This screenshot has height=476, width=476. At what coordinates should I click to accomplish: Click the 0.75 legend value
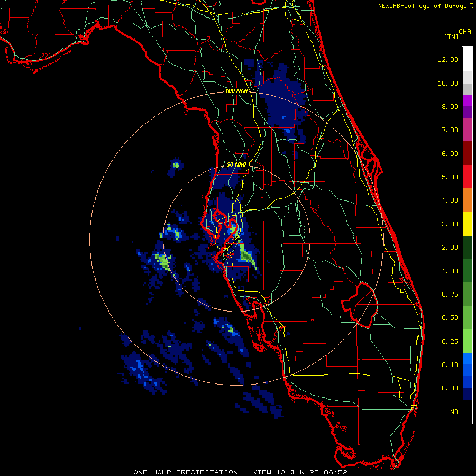[x=450, y=295]
